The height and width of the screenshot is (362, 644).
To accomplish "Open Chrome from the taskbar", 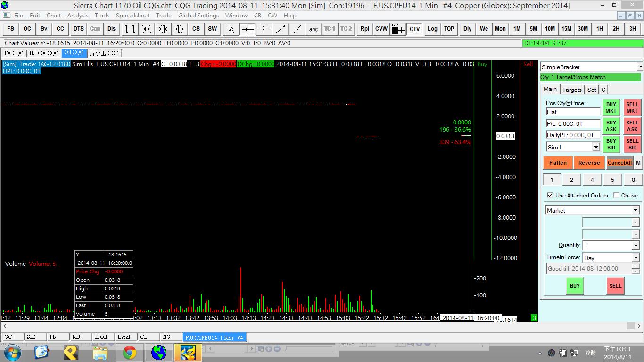I will coord(130,353).
